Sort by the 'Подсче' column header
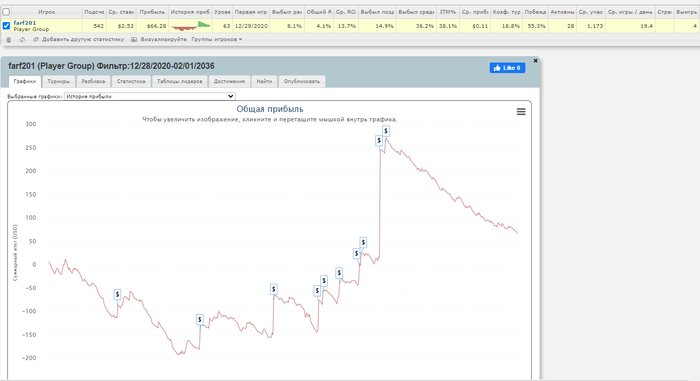Screen dimensions: 700x381 pos(94,12)
